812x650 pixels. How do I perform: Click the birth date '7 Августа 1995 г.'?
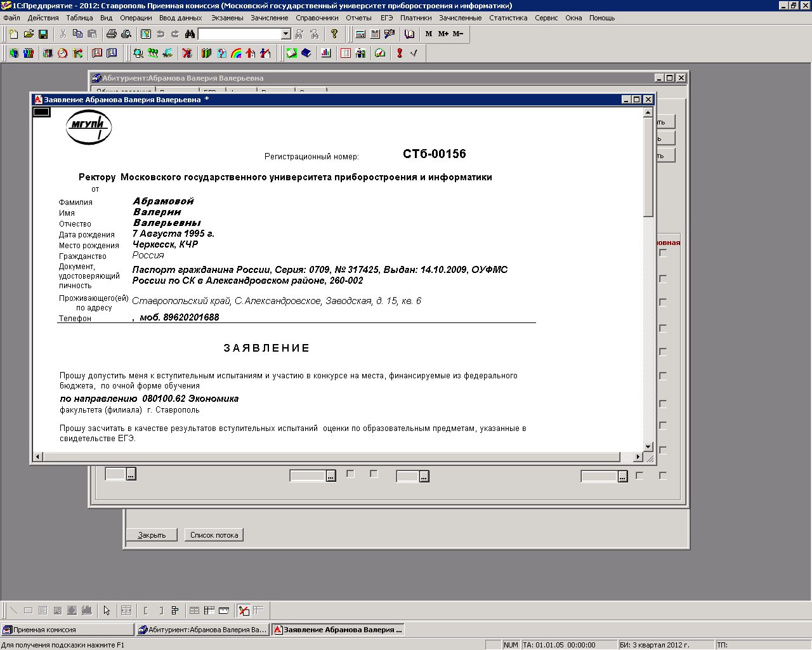173,234
